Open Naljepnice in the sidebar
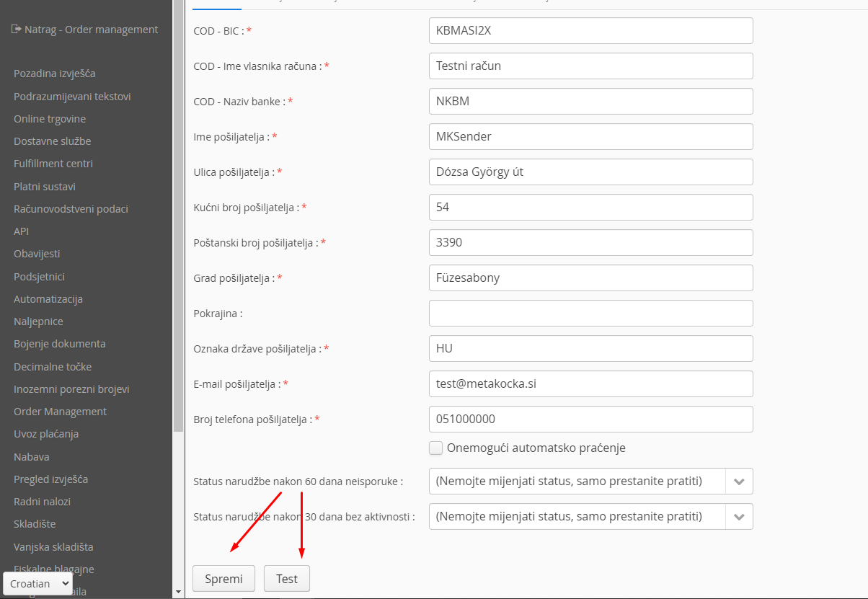Image resolution: width=868 pixels, height=599 pixels. pos(38,321)
